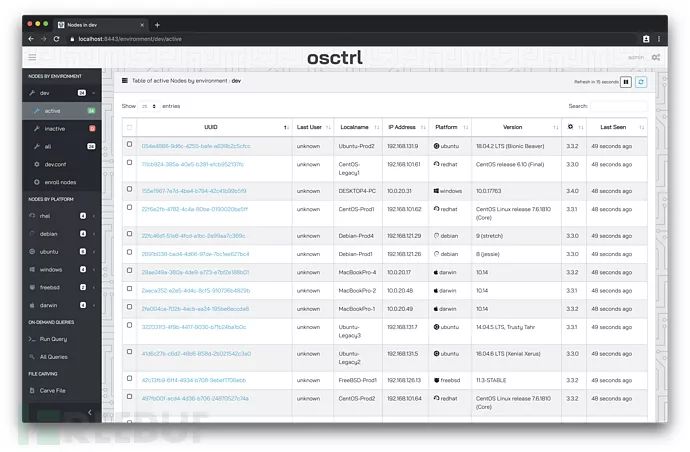Check the box for Ubuntu-Prod2 row
690x452 pixels.
tap(129, 144)
